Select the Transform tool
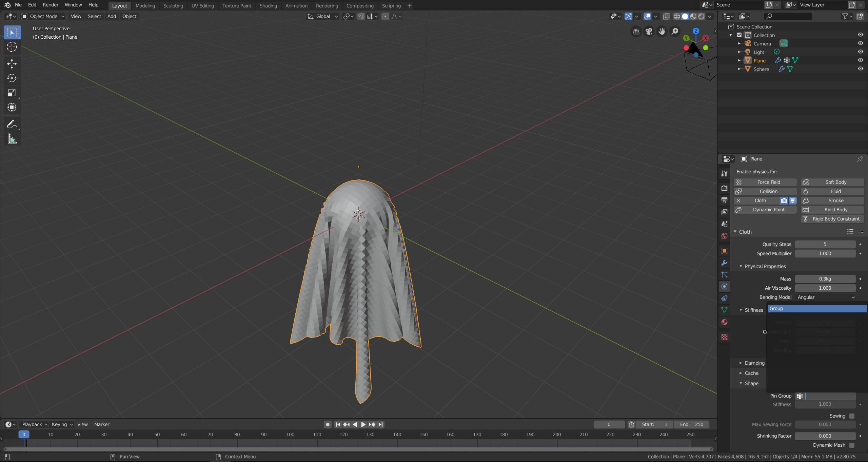 click(12, 107)
